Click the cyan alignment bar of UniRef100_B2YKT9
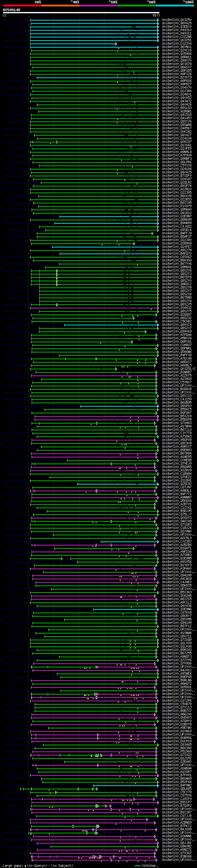 (98, 78)
